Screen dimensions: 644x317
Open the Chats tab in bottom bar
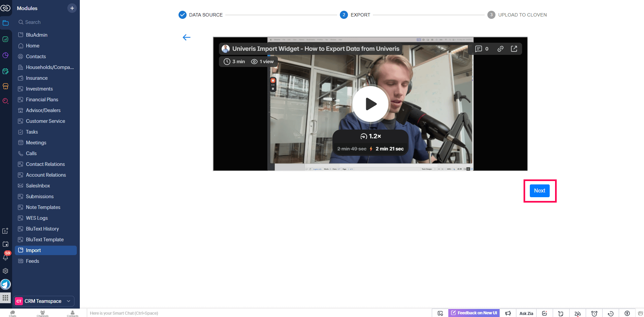(x=12, y=314)
